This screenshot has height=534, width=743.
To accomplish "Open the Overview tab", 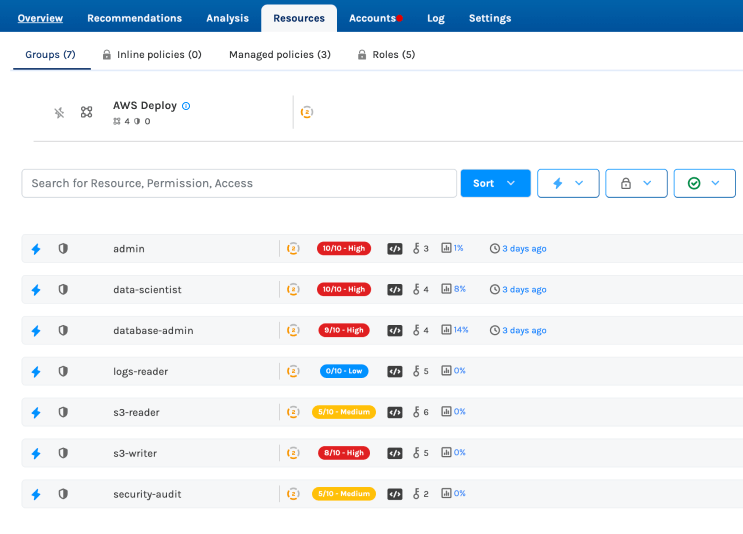I will 40,18.
